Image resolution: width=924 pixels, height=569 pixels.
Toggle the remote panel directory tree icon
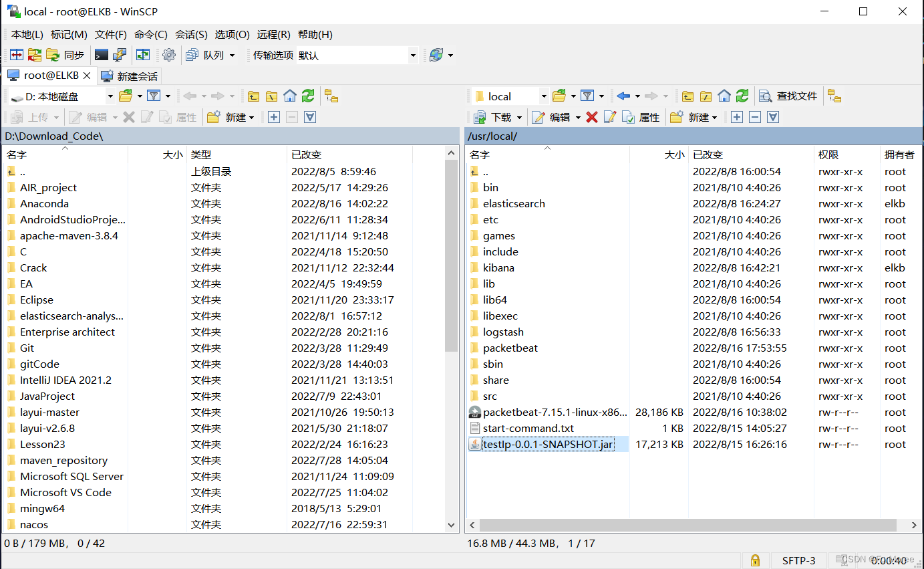(834, 96)
